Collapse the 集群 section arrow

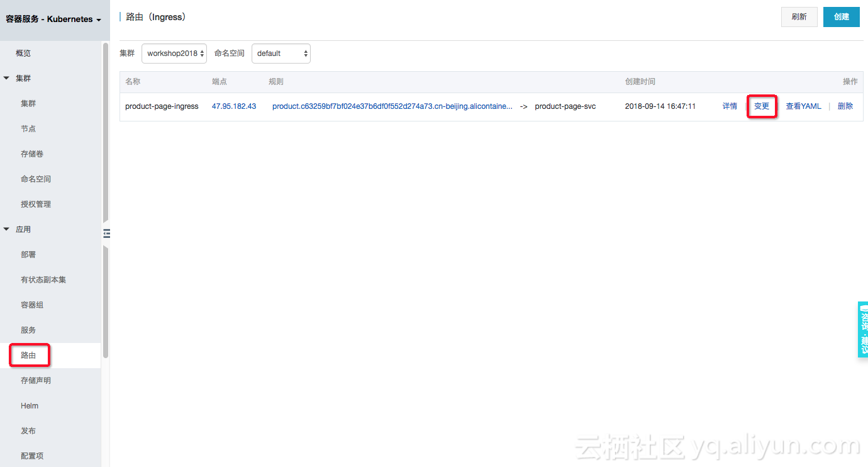click(x=6, y=78)
